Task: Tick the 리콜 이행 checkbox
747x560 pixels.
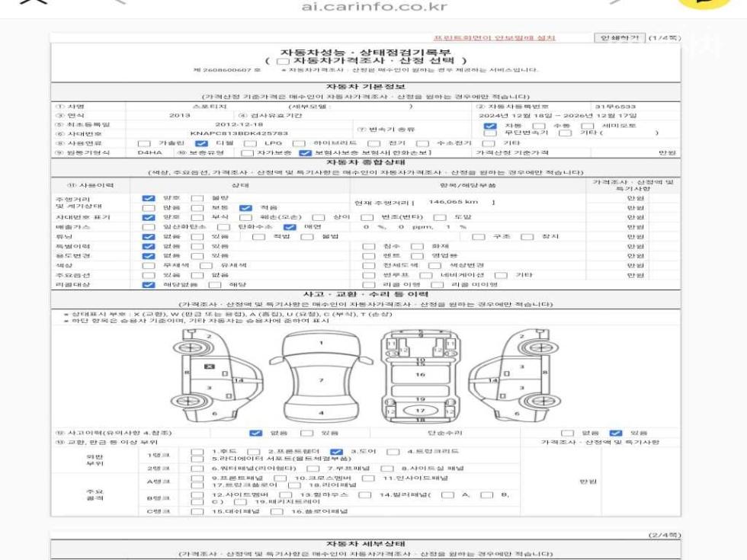Action: click(x=368, y=285)
